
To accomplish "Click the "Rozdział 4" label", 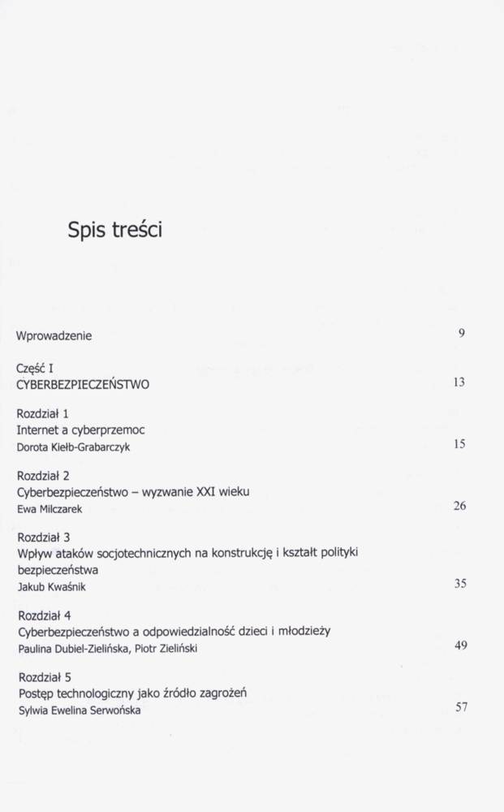I will 43,615.
